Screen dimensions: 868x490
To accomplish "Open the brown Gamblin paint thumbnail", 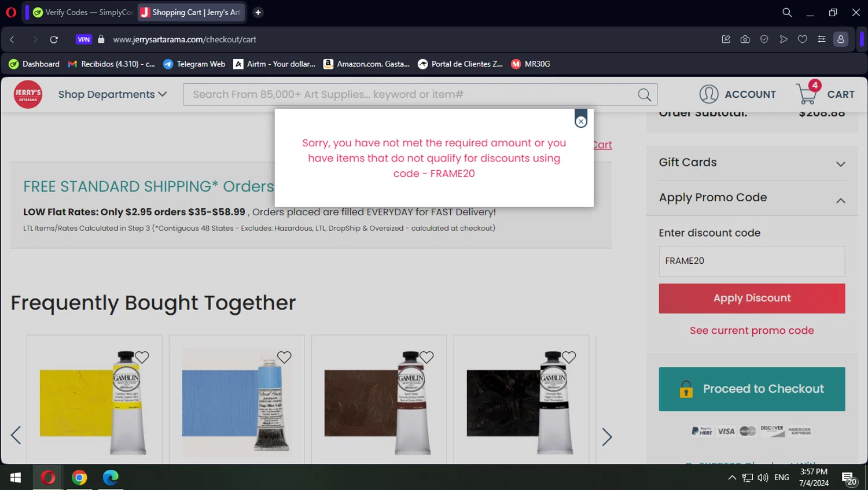I will pos(378,402).
